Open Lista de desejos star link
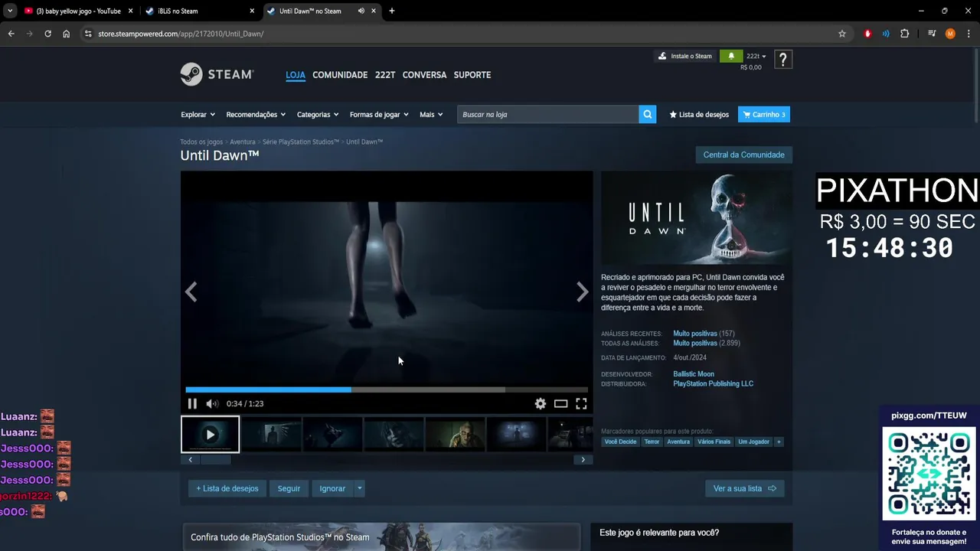Viewport: 980px width, 551px height. pos(699,114)
